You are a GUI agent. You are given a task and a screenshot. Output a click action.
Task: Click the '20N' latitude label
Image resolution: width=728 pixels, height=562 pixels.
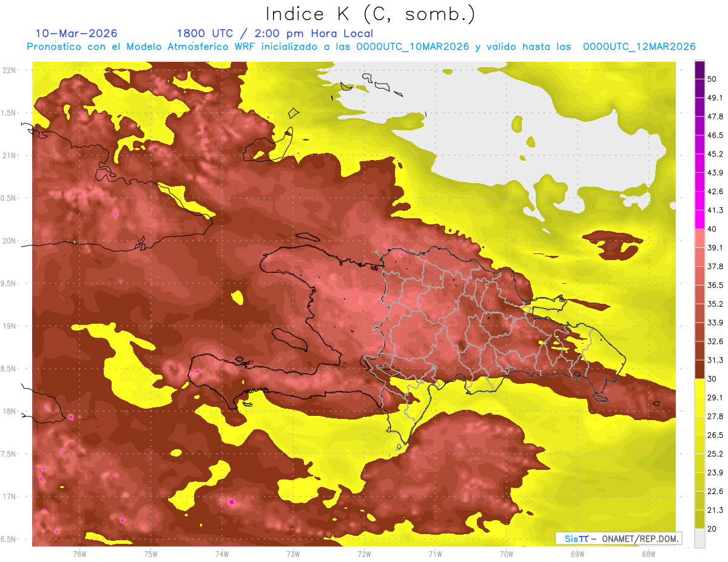[x=10, y=241]
